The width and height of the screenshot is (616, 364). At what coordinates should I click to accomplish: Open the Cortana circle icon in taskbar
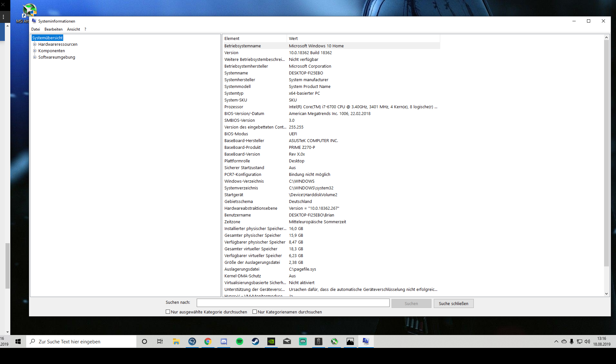coord(144,341)
